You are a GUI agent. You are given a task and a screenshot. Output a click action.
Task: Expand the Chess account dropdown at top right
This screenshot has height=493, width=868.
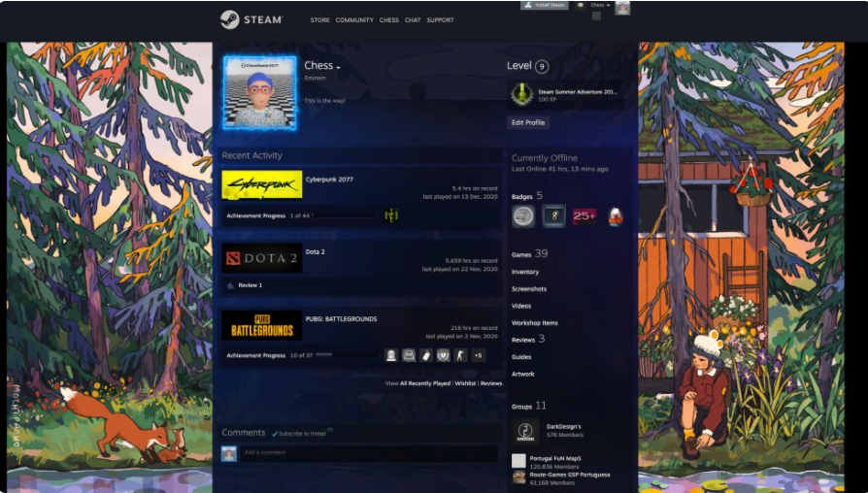pyautogui.click(x=600, y=5)
